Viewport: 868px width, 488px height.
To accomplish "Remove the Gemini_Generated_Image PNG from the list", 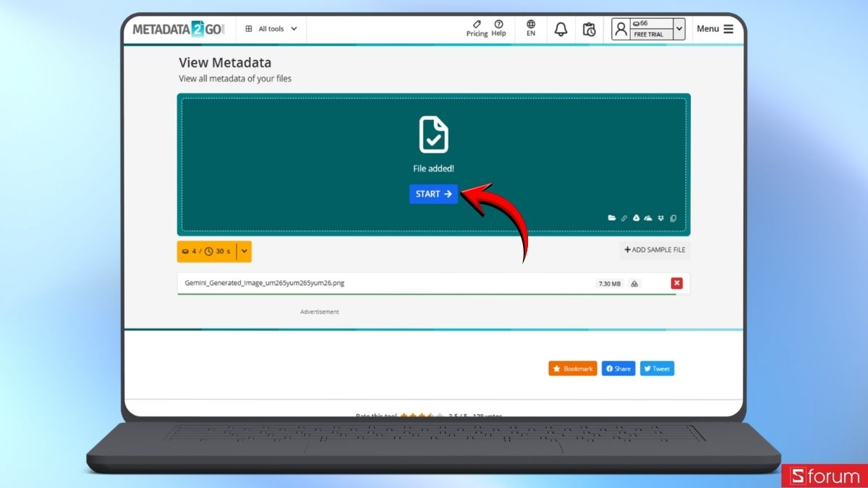I will (676, 283).
